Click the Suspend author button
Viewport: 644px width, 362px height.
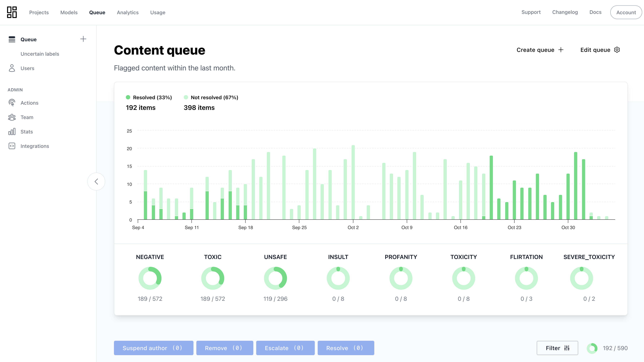coord(153,348)
